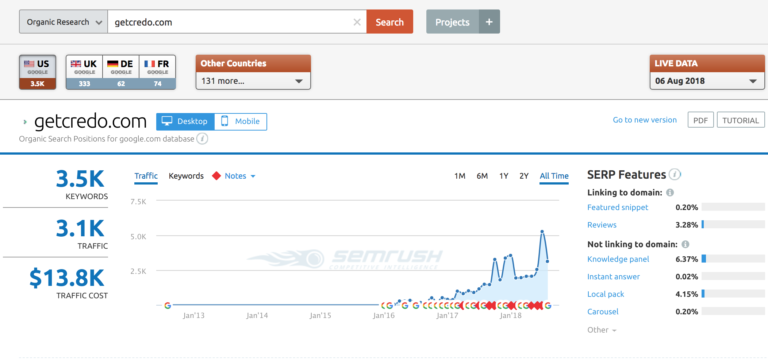Click info icon beside google.com database text

pos(202,139)
